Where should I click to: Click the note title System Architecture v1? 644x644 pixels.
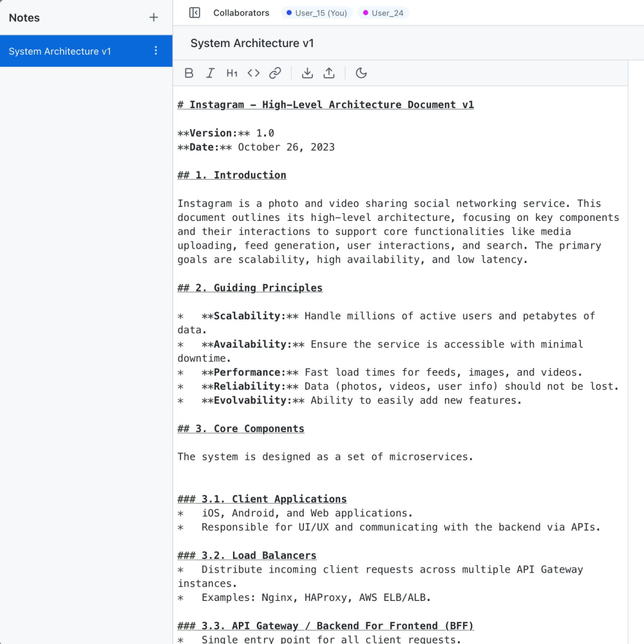coord(252,43)
